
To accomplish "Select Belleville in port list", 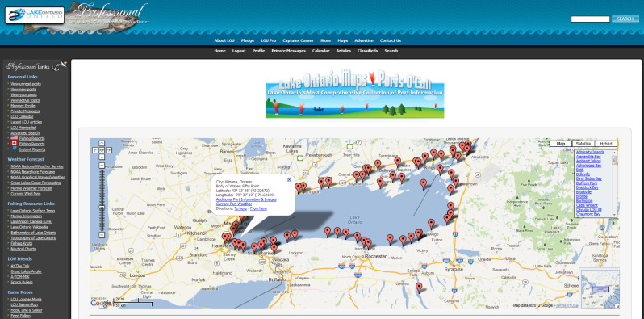I will pyautogui.click(x=583, y=174).
